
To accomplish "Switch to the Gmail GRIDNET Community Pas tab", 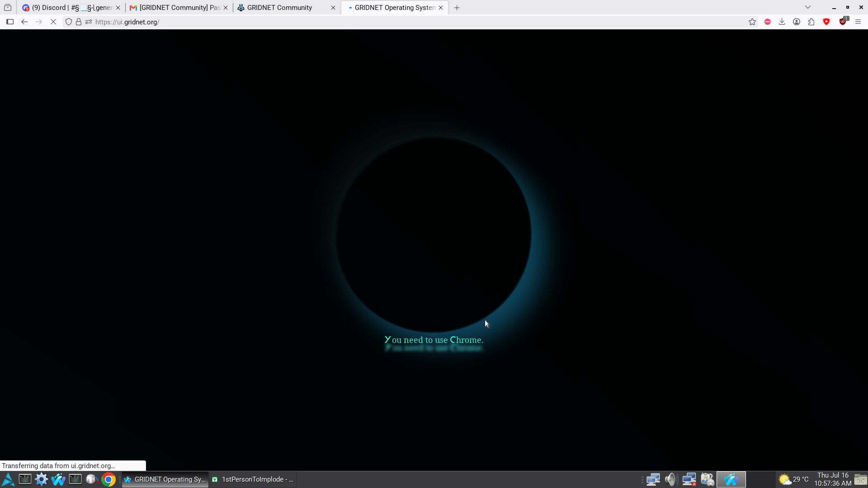I will point(179,8).
